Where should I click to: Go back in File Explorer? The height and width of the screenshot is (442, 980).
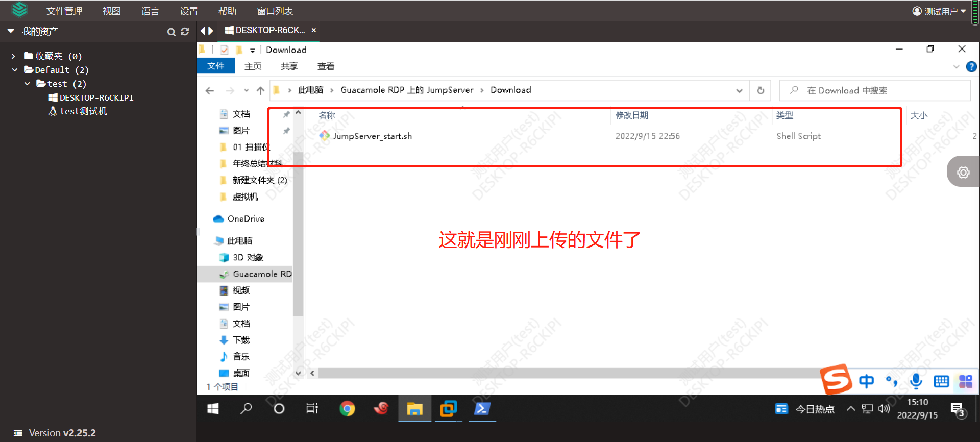click(x=209, y=91)
